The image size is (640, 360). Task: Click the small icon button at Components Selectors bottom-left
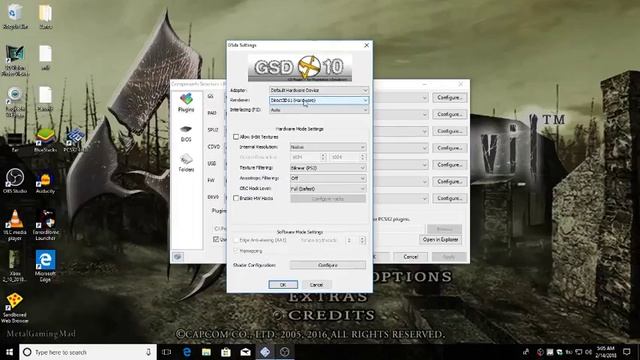(x=178, y=257)
